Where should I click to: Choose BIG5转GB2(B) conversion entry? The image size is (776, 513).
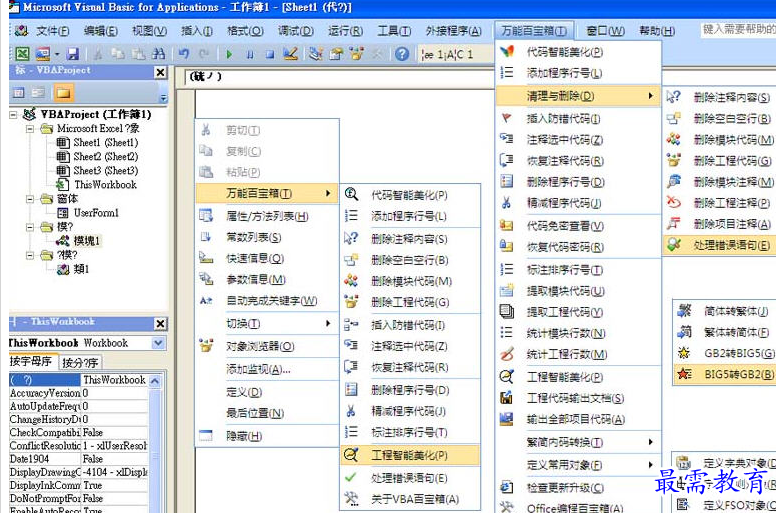pos(726,374)
